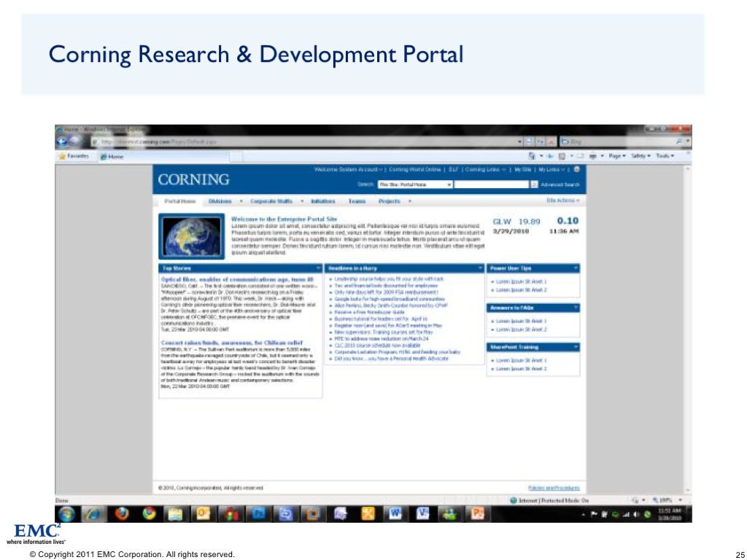This screenshot has height=560, width=747.
Task: Select the Initiatives navigation tab
Action: click(323, 201)
